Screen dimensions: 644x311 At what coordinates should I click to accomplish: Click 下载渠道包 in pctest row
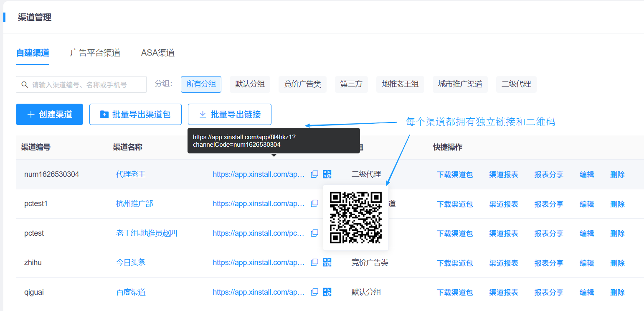[455, 233]
